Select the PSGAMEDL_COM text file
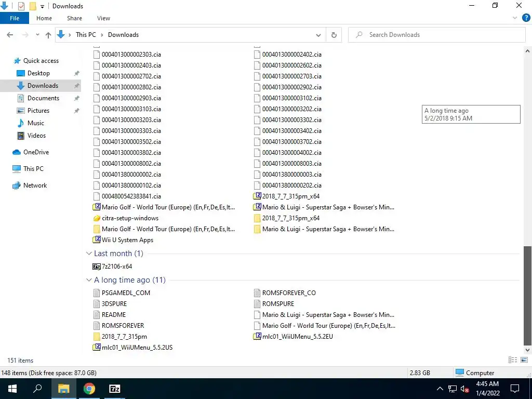 tap(122, 293)
